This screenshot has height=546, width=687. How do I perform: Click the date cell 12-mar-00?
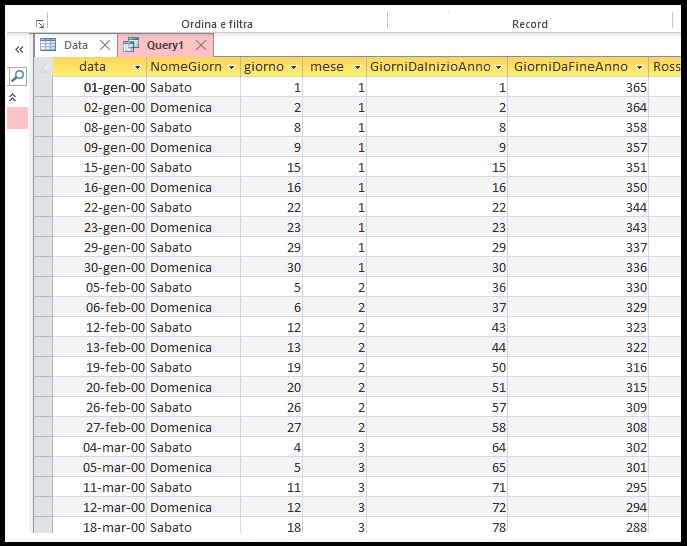click(x=99, y=507)
